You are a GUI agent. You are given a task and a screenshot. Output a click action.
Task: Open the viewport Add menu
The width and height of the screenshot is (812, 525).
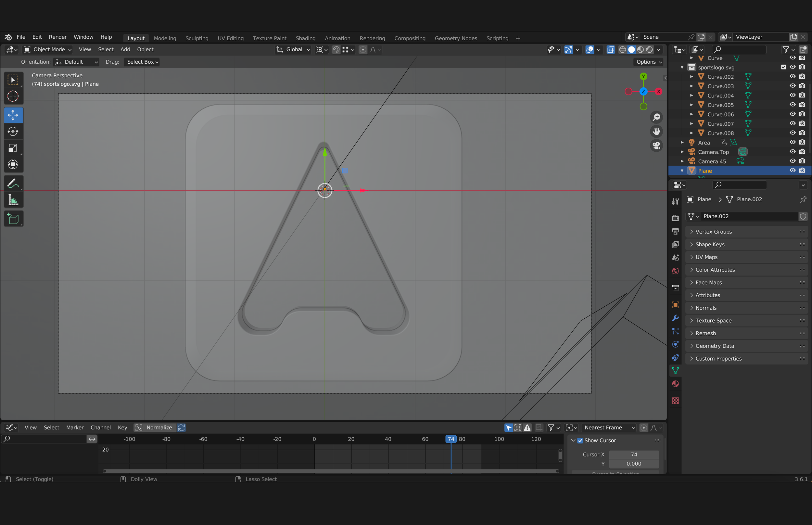pos(125,49)
